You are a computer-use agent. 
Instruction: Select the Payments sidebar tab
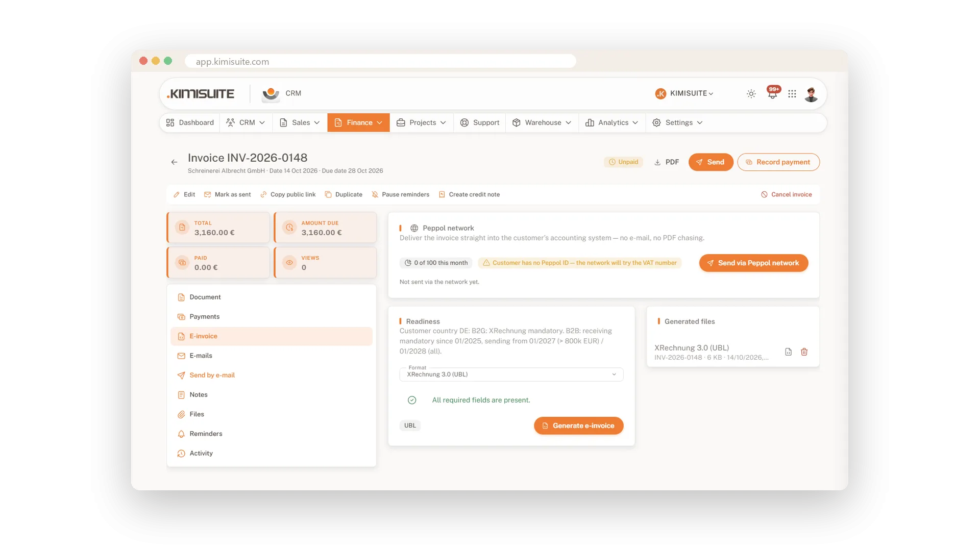(271, 317)
